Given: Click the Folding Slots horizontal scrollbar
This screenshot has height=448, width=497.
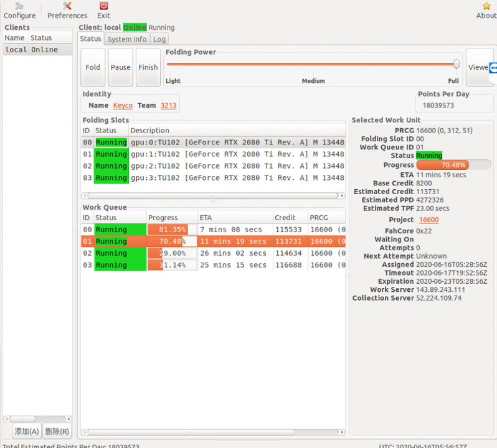Looking at the screenshot, I should (212, 195).
